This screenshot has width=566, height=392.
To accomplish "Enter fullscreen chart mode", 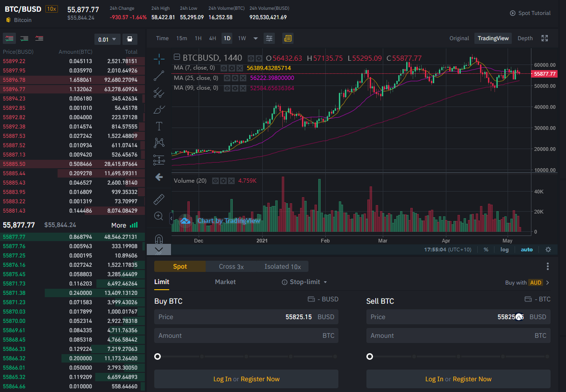I will point(545,38).
